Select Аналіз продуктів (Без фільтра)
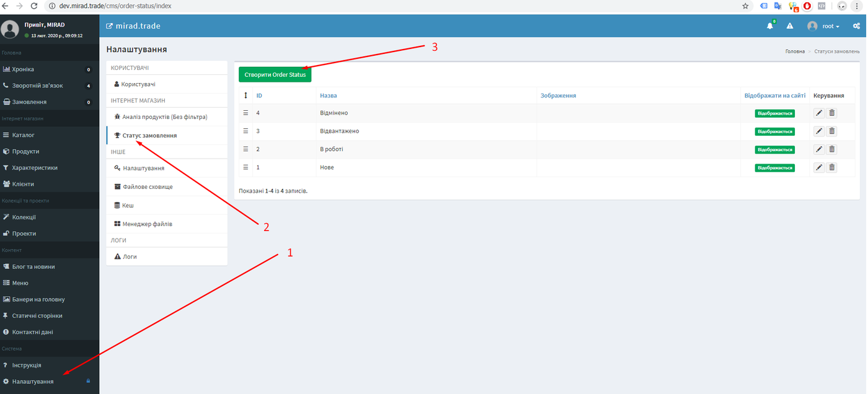Viewport: 868px width, 394px height. click(167, 116)
